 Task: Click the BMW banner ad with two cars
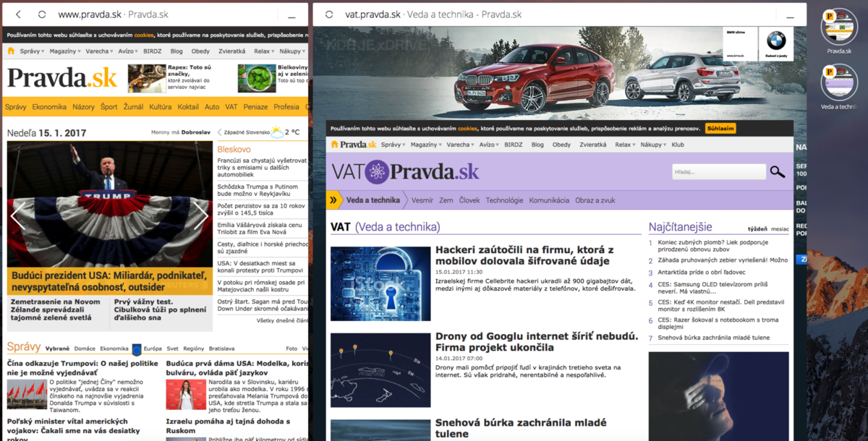560,72
